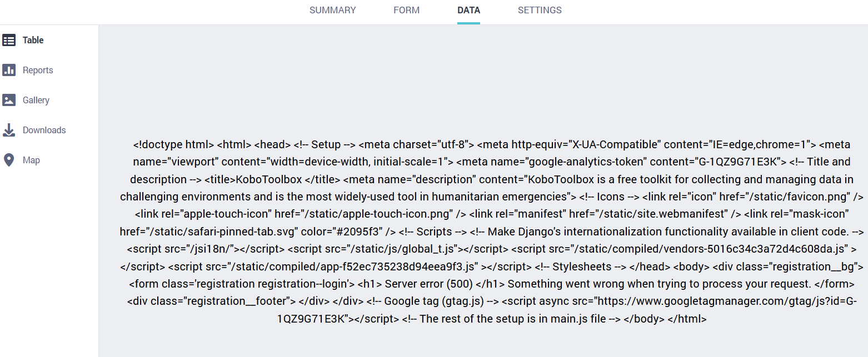Select the DATA tab
This screenshot has width=868, height=357.
(x=468, y=10)
